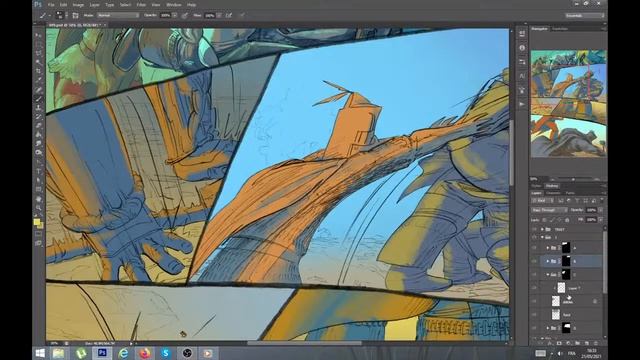
Task: Delete layer with trash icon
Action: tap(596, 343)
